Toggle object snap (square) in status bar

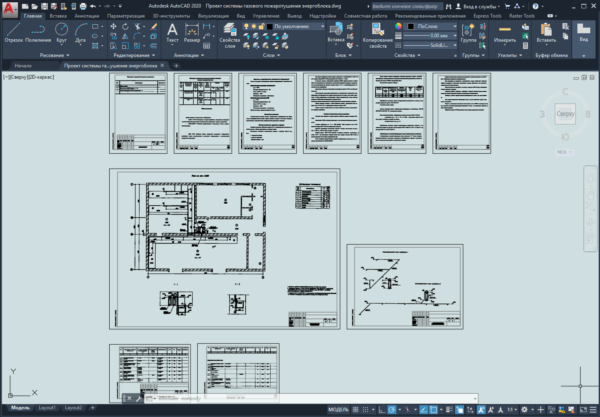pos(434,409)
